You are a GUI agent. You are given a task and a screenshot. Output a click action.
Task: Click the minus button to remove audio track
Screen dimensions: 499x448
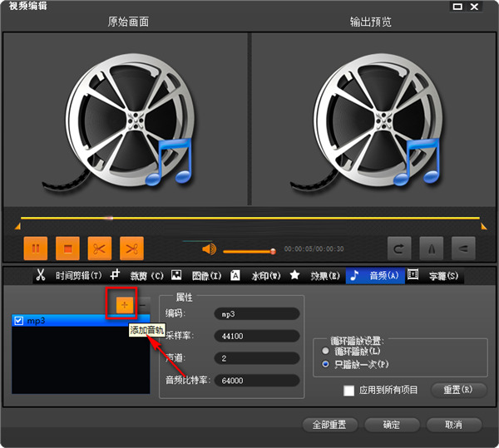tap(144, 305)
